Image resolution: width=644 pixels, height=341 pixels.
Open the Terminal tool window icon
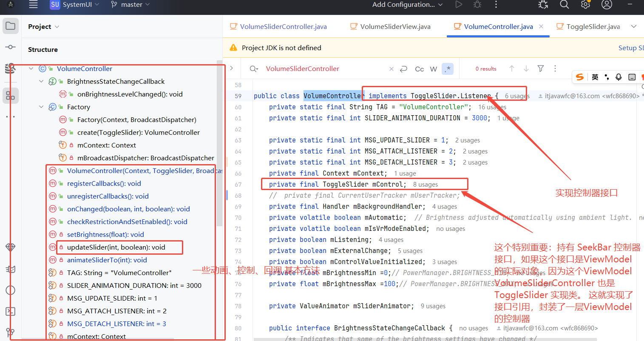click(11, 312)
